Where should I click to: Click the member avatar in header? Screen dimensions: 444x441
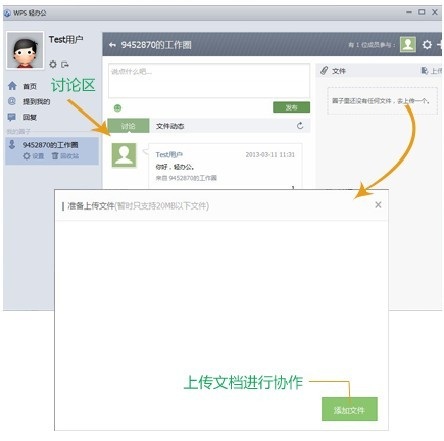(x=408, y=44)
